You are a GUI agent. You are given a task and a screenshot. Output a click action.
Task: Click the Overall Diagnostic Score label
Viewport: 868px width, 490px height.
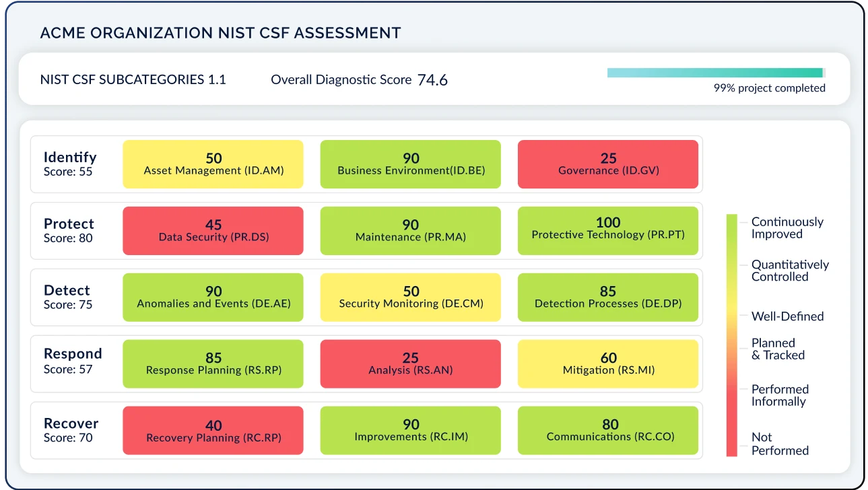click(341, 79)
